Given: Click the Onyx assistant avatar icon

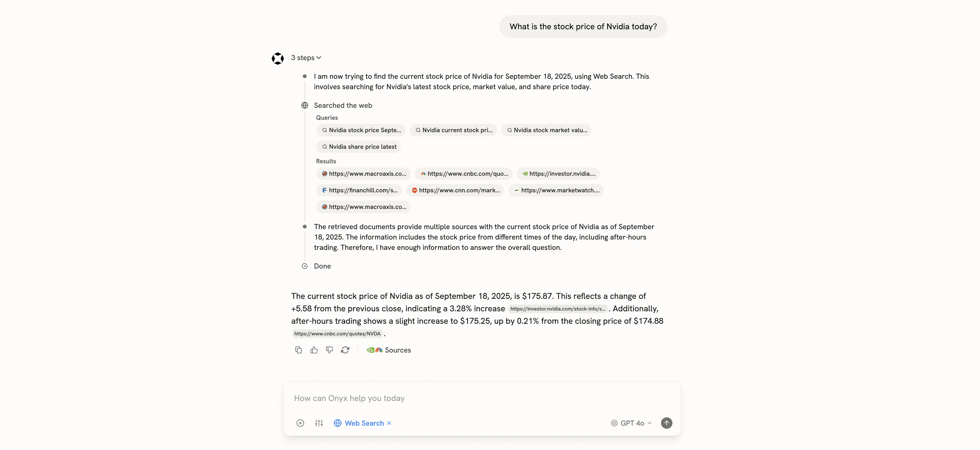Looking at the screenshot, I should (x=278, y=59).
